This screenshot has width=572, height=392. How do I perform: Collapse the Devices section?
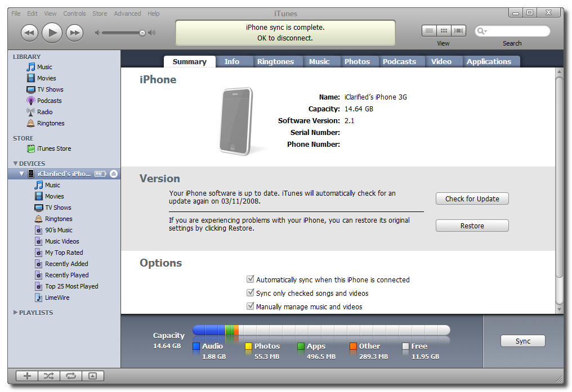pos(15,164)
